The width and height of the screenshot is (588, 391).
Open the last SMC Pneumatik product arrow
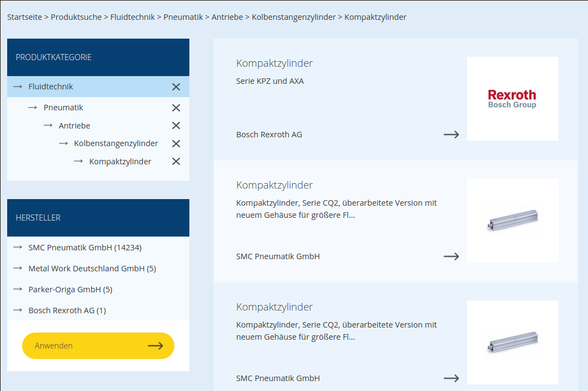tap(451, 378)
